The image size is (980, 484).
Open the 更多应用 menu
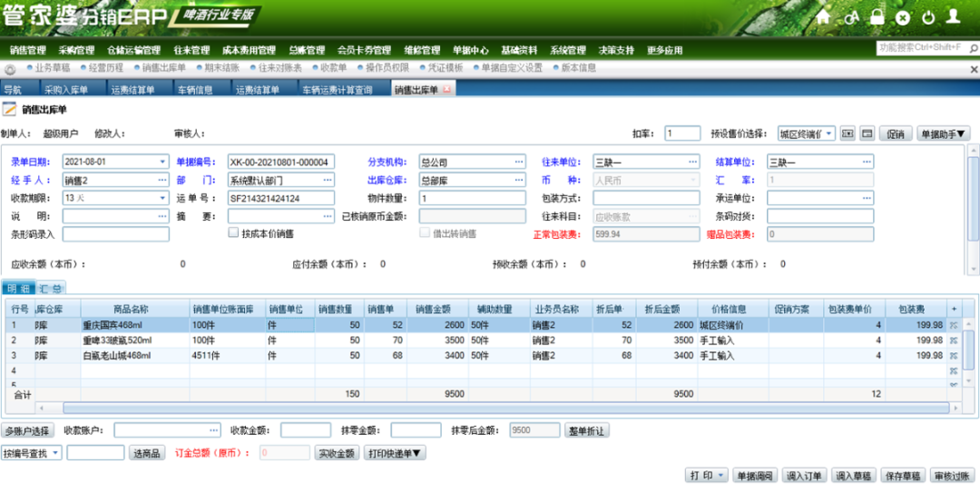click(665, 50)
